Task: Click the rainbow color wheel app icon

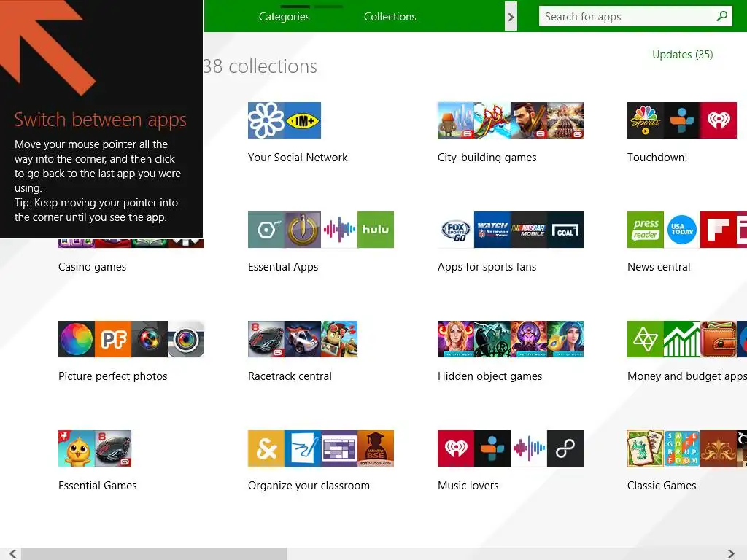Action: point(76,339)
